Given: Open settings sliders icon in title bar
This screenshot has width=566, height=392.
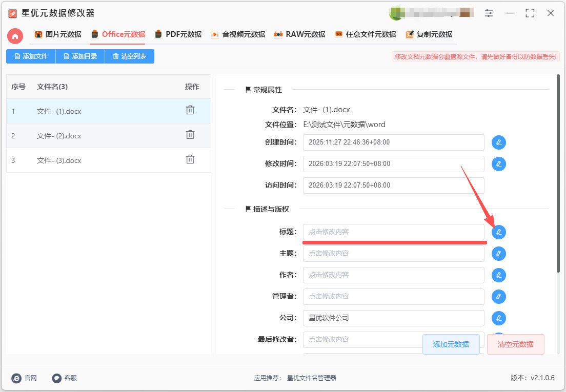Looking at the screenshot, I should [489, 13].
